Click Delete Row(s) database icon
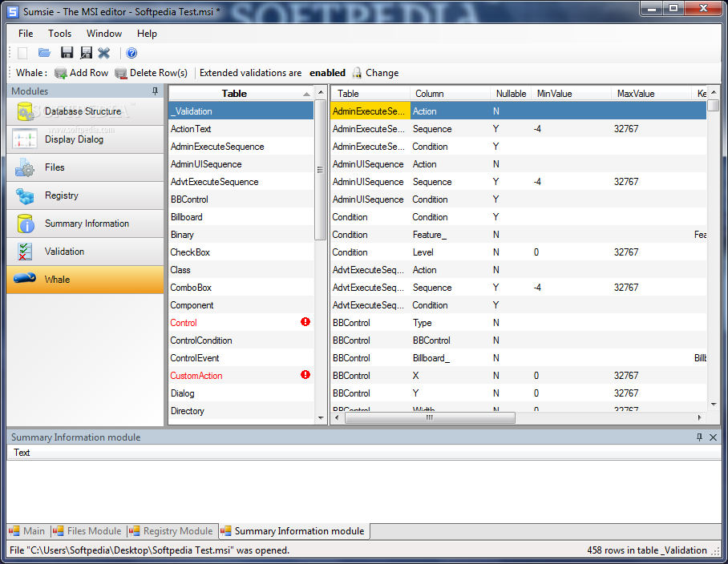 coord(121,73)
